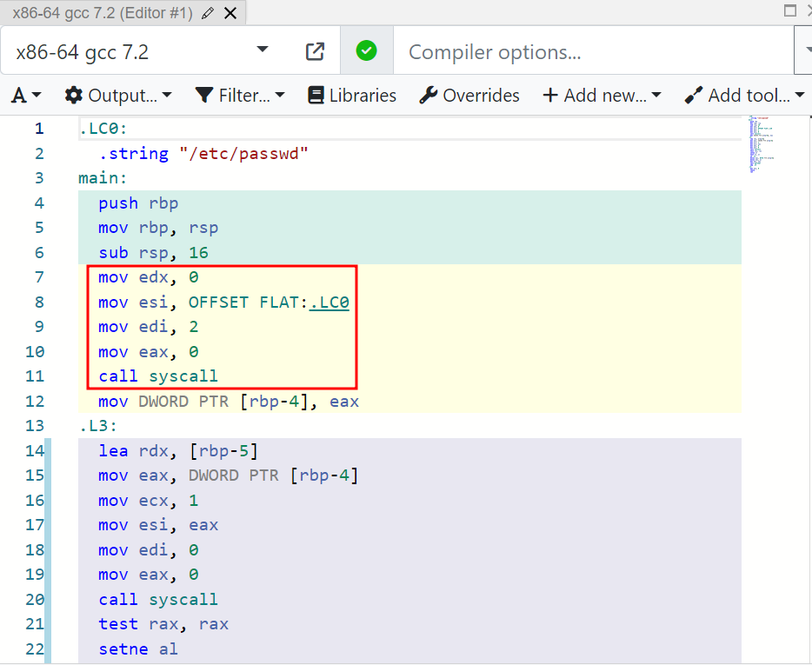Click the Libraries book button
The width and height of the screenshot is (812, 665).
[x=352, y=96]
